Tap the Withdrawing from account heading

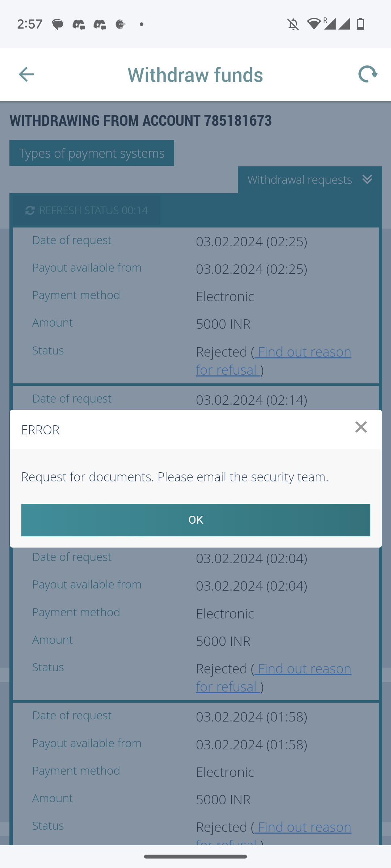point(140,120)
